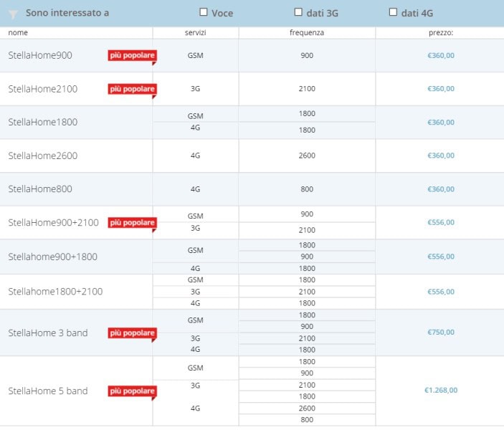Click the 'più popolare' badge beside StellaHome900
Screen dimensions: 504x430
132,55
